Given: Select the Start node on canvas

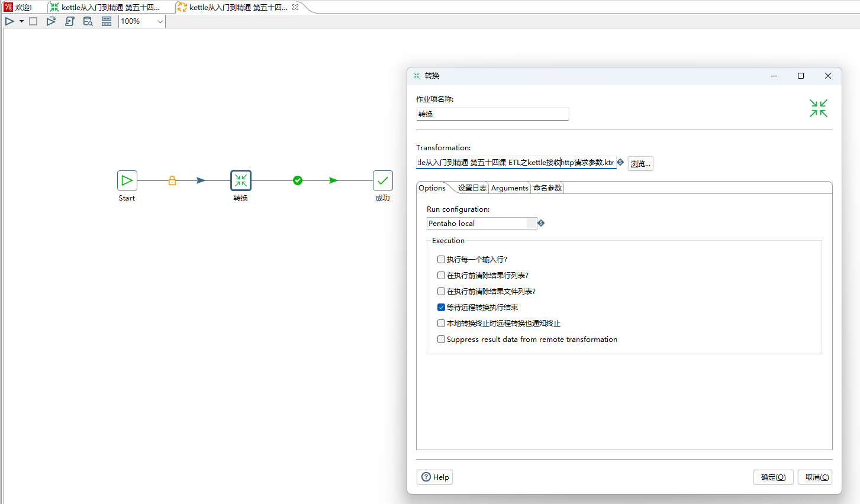Looking at the screenshot, I should (127, 180).
